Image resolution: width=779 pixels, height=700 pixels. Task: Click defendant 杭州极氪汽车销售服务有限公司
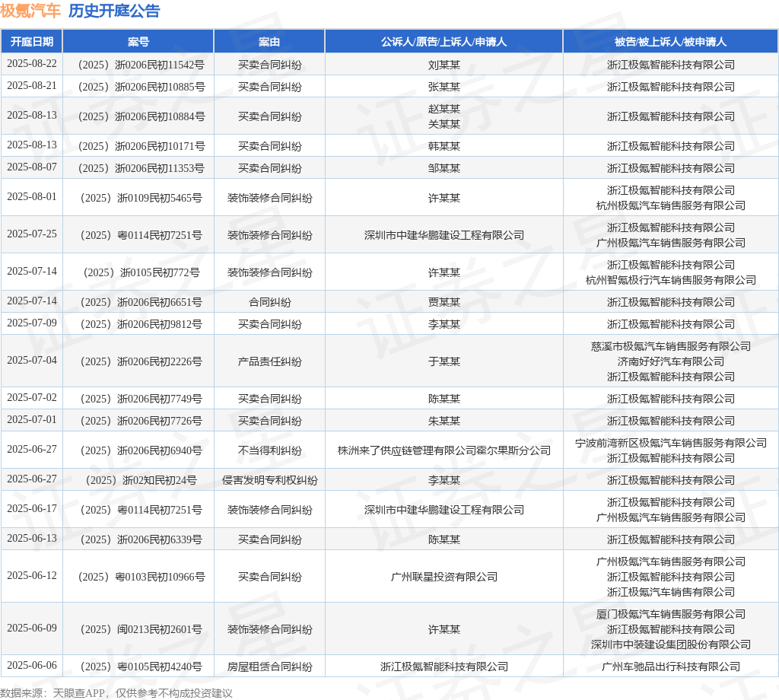pyautogui.click(x=671, y=205)
